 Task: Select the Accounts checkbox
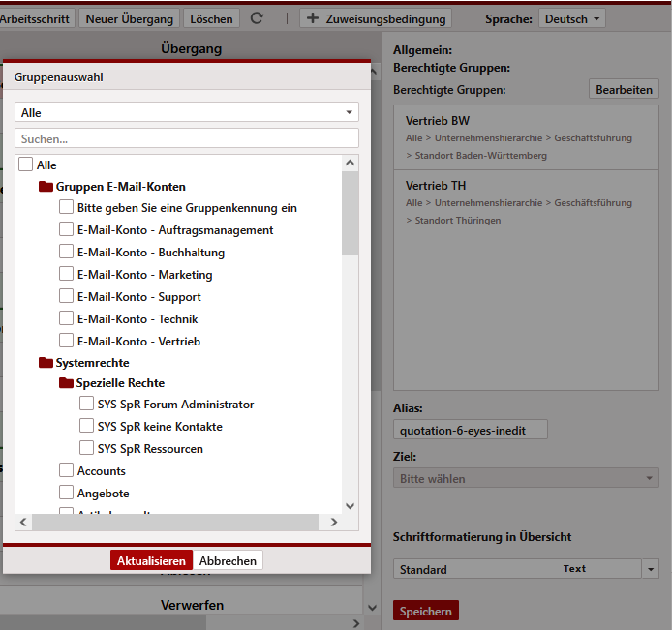pyautogui.click(x=66, y=471)
